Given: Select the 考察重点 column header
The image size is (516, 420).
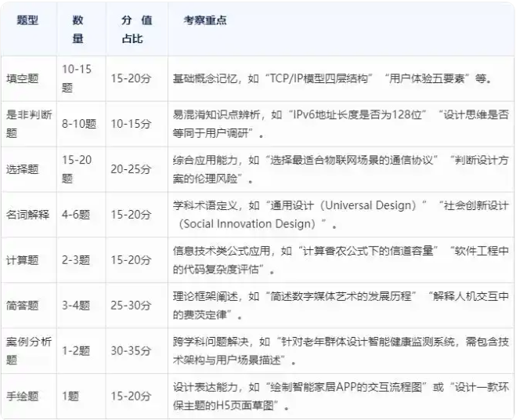Looking at the screenshot, I should click(x=206, y=20).
